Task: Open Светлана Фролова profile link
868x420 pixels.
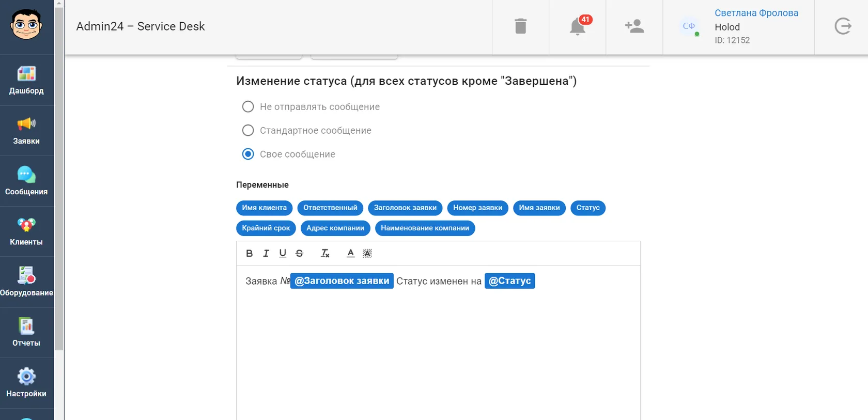Action: (x=756, y=13)
